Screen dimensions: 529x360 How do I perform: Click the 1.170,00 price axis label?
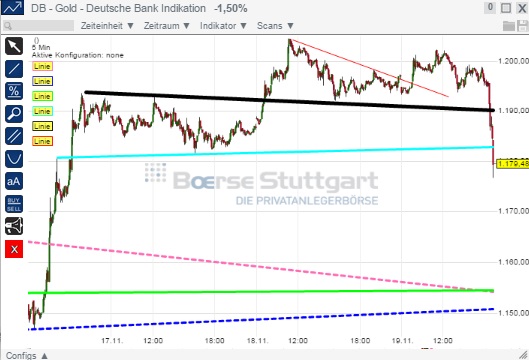[513, 211]
